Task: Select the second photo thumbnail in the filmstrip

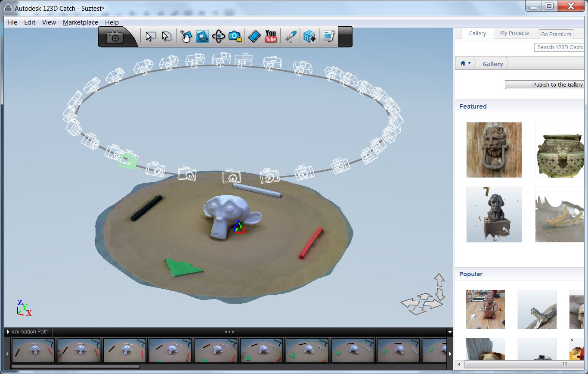Action: (79, 350)
